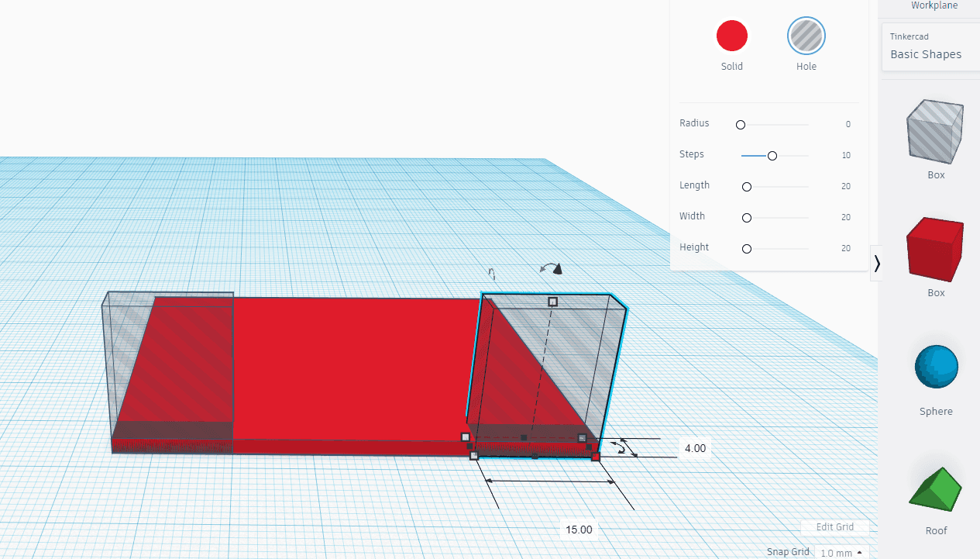The width and height of the screenshot is (980, 559).
Task: Choose the green Roof shape
Action: [x=935, y=489]
